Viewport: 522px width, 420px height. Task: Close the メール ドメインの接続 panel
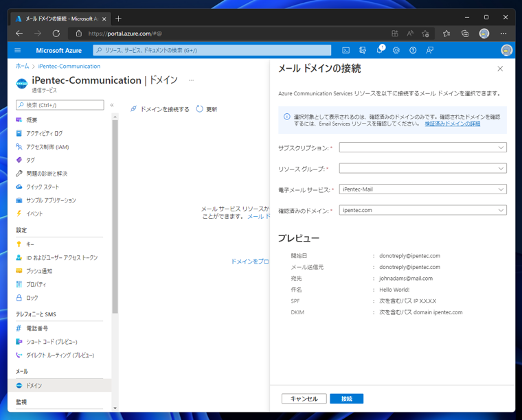(500, 69)
